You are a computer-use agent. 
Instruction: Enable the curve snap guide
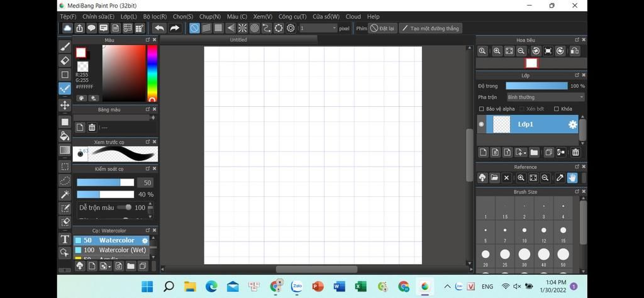click(267, 28)
